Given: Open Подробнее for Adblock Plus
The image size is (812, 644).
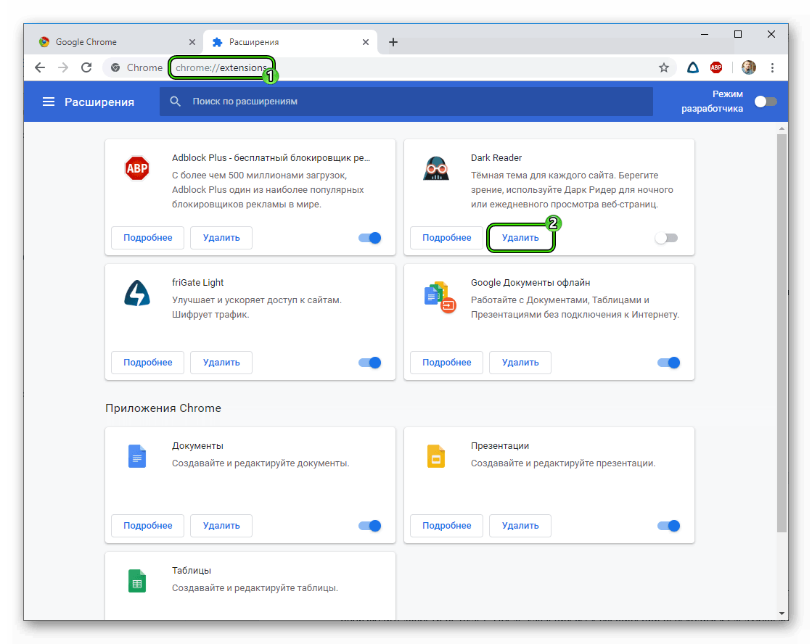Looking at the screenshot, I should [x=147, y=238].
